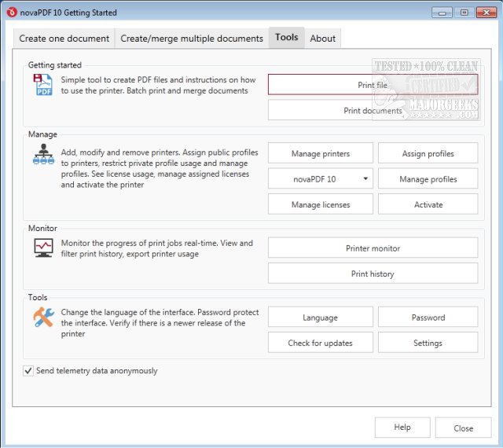Open the Password protection option
The width and height of the screenshot is (503, 448).
428,318
